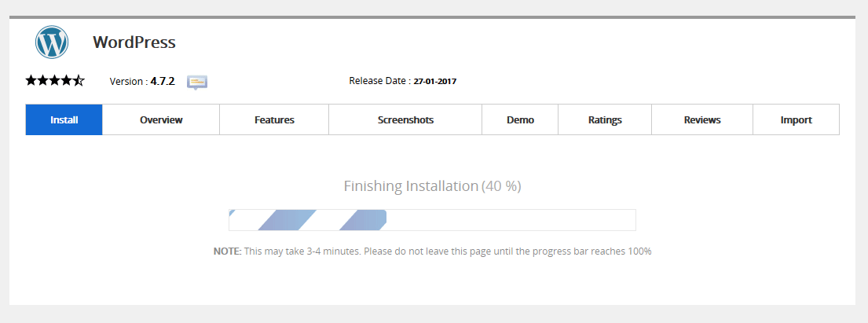The height and width of the screenshot is (323, 868).
Task: Open the Features tab
Action: coord(274,119)
